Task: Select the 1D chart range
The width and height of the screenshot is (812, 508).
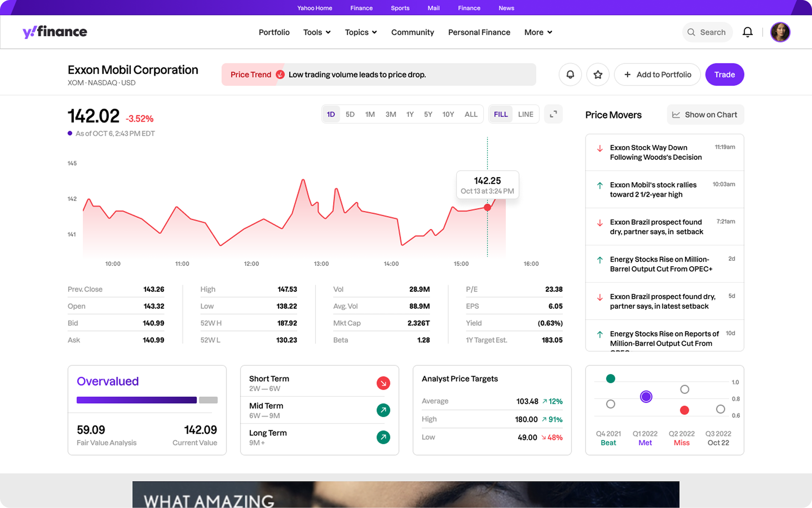Action: click(x=331, y=114)
